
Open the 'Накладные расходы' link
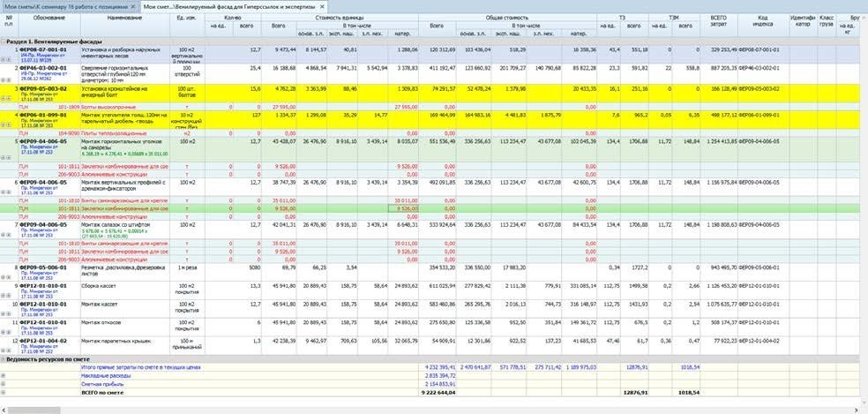[106, 376]
